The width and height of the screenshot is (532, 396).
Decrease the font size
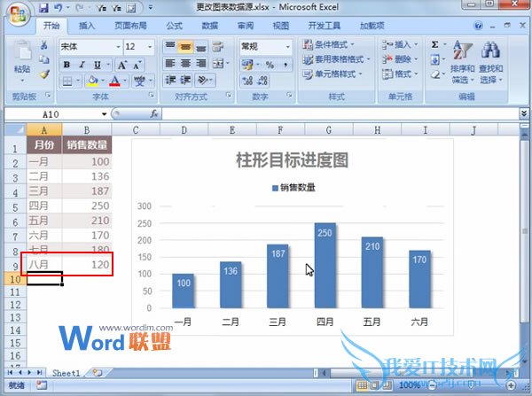point(137,65)
